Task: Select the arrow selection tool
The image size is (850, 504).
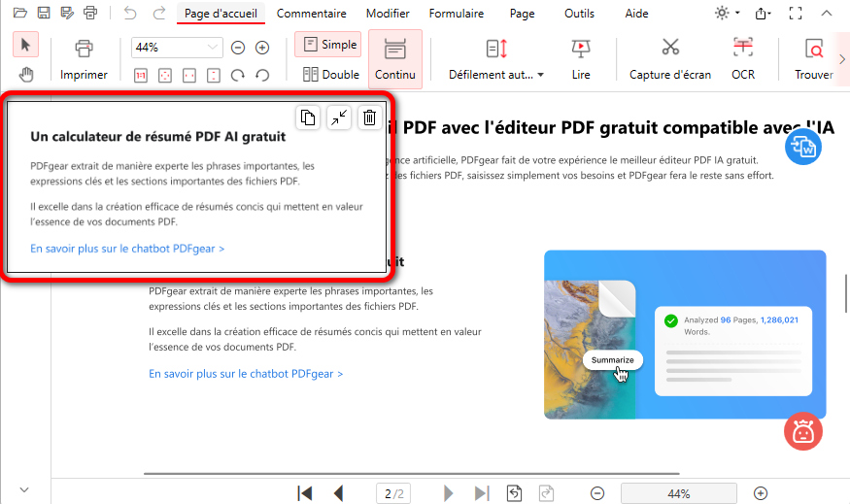Action: 25,45
